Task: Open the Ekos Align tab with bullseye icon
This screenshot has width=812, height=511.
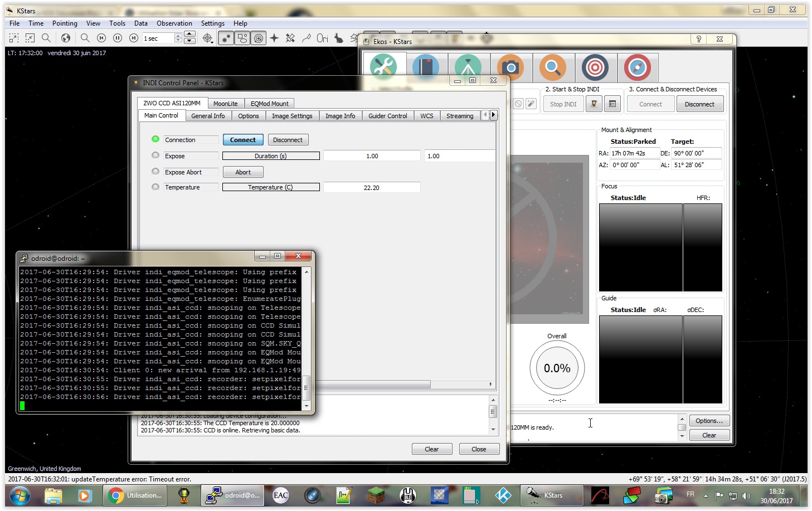Action: pyautogui.click(x=595, y=67)
